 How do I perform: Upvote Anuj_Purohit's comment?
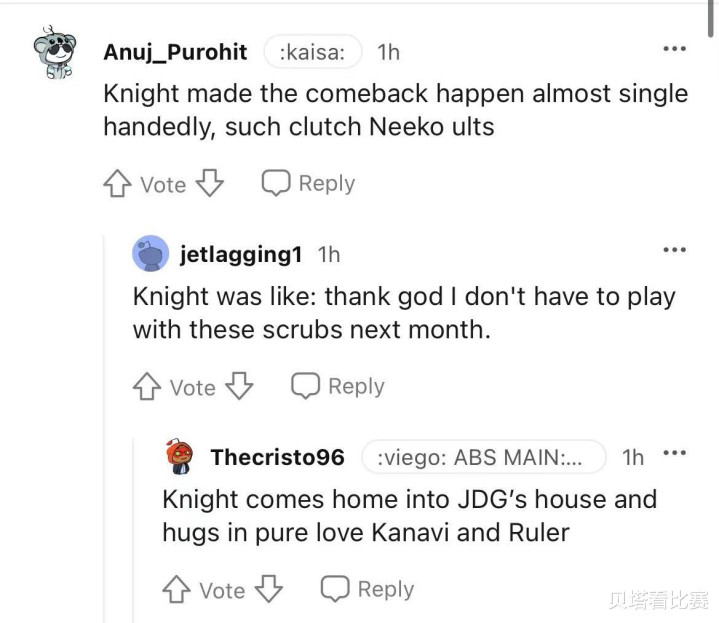point(119,184)
